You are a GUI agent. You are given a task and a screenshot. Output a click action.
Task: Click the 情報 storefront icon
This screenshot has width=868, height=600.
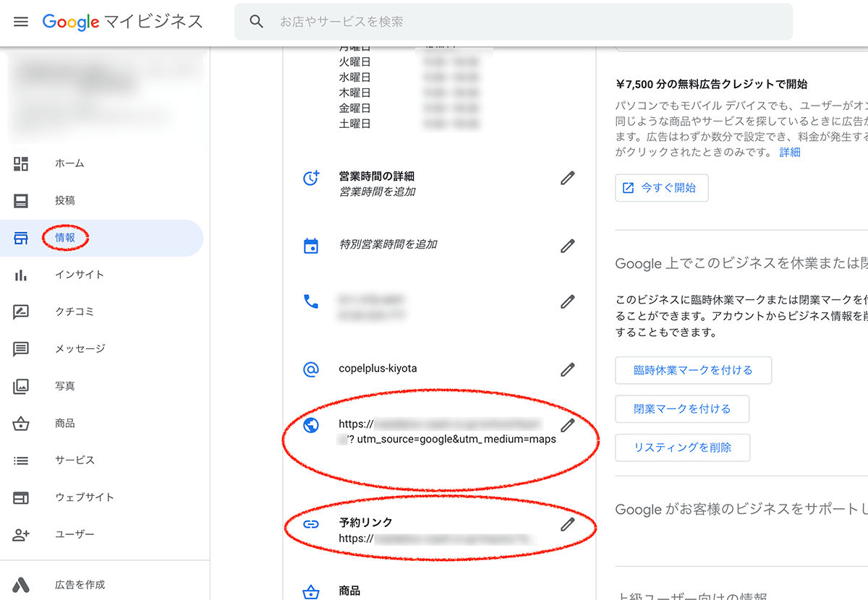[x=21, y=238]
